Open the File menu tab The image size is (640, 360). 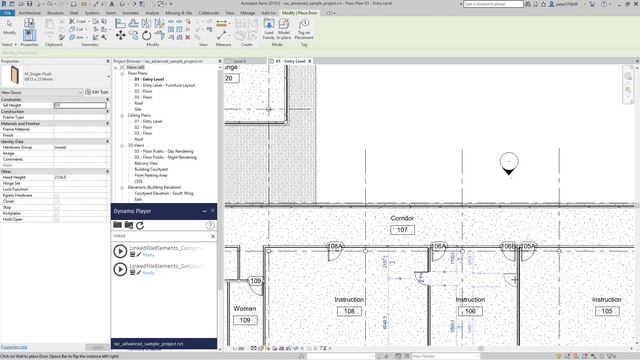tap(7, 13)
